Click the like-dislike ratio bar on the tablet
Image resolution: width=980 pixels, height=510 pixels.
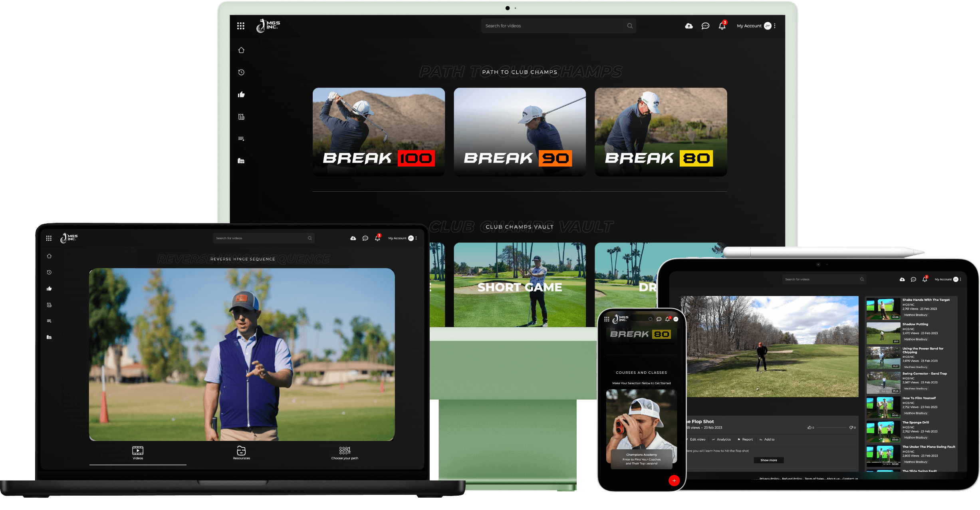(831, 428)
